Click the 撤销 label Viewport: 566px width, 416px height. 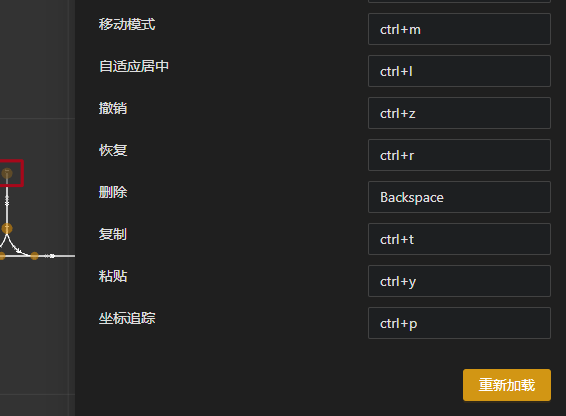tap(113, 108)
